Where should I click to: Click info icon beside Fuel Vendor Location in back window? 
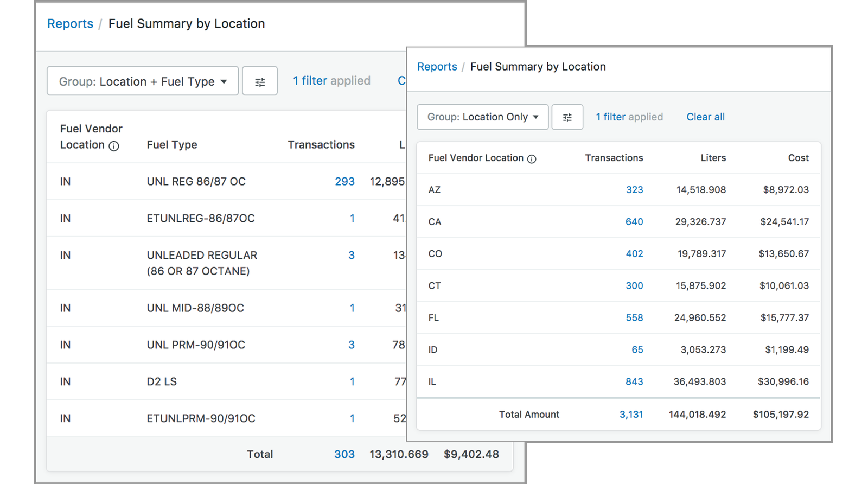(114, 146)
